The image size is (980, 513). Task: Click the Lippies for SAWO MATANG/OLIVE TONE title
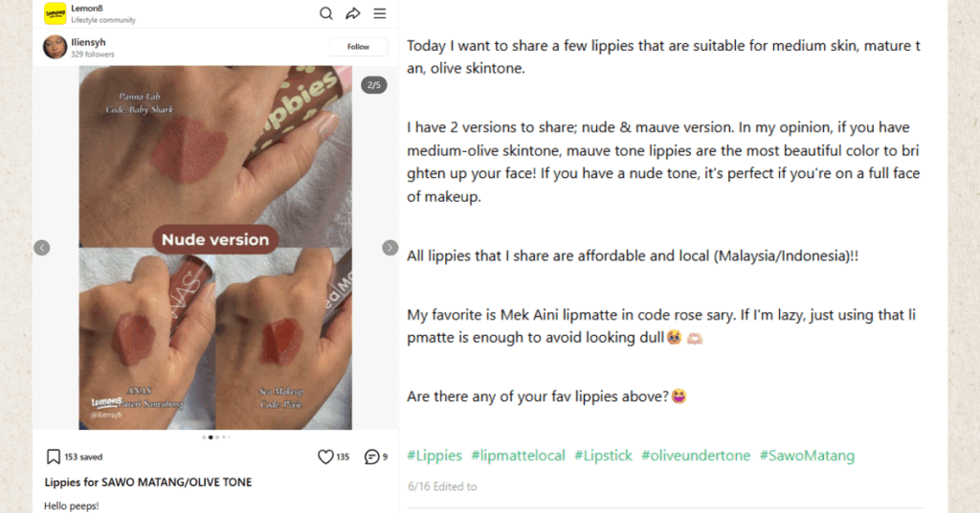click(x=148, y=482)
